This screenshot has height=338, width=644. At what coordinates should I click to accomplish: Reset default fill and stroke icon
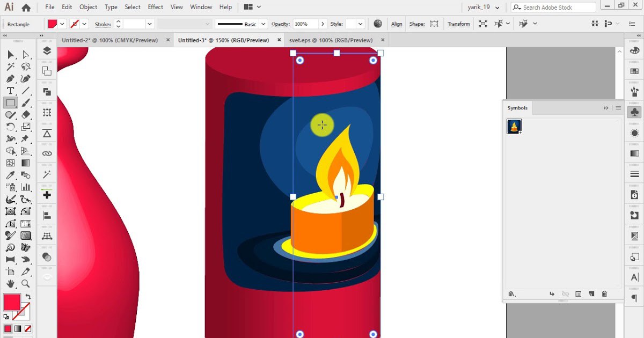point(6,317)
